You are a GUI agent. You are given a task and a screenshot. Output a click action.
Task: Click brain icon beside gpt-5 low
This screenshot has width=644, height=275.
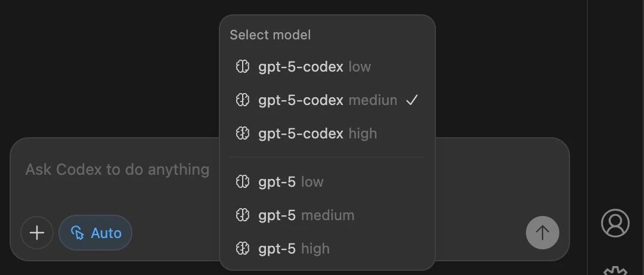tap(242, 182)
